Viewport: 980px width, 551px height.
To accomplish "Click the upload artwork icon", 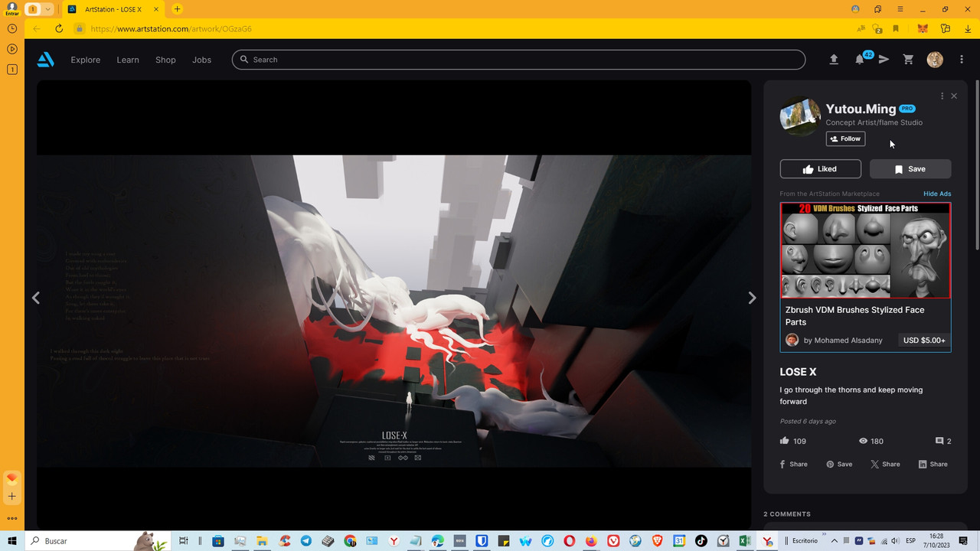I will click(x=834, y=59).
